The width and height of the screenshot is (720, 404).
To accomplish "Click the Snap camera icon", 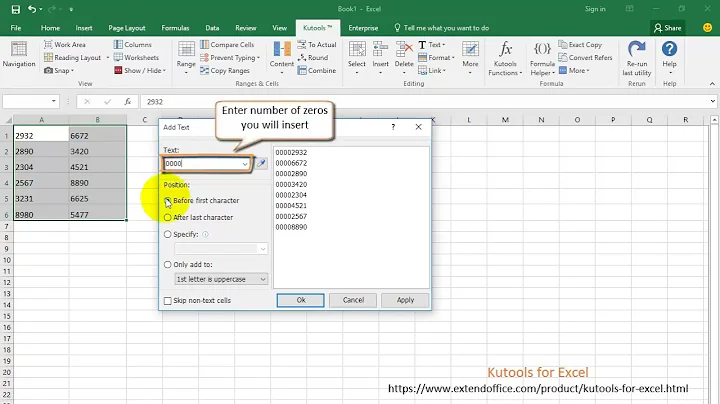I will [x=48, y=70].
